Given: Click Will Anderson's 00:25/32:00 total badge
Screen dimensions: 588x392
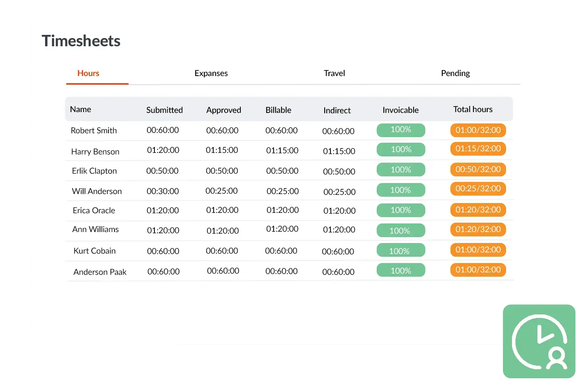Looking at the screenshot, I should 478,189.
